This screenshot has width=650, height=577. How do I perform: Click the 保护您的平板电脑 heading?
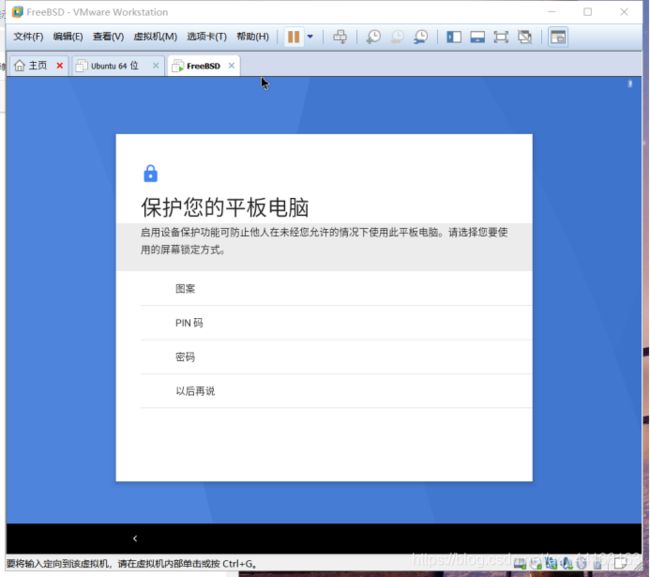[x=225, y=207]
